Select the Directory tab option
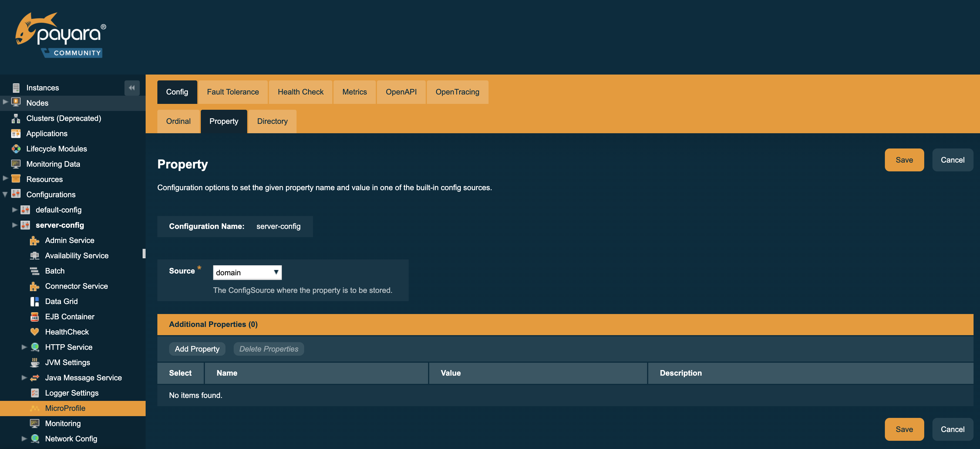Screen dimensions: 980x449 pos(272,121)
